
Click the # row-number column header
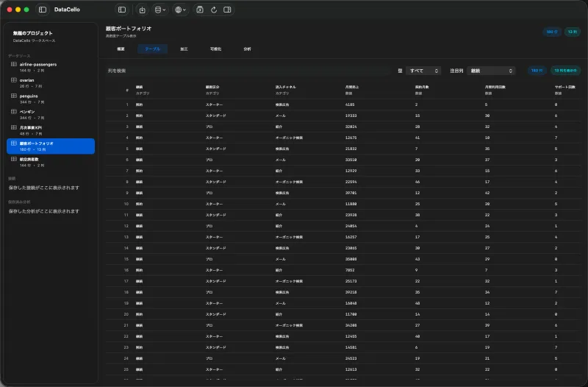pyautogui.click(x=127, y=90)
